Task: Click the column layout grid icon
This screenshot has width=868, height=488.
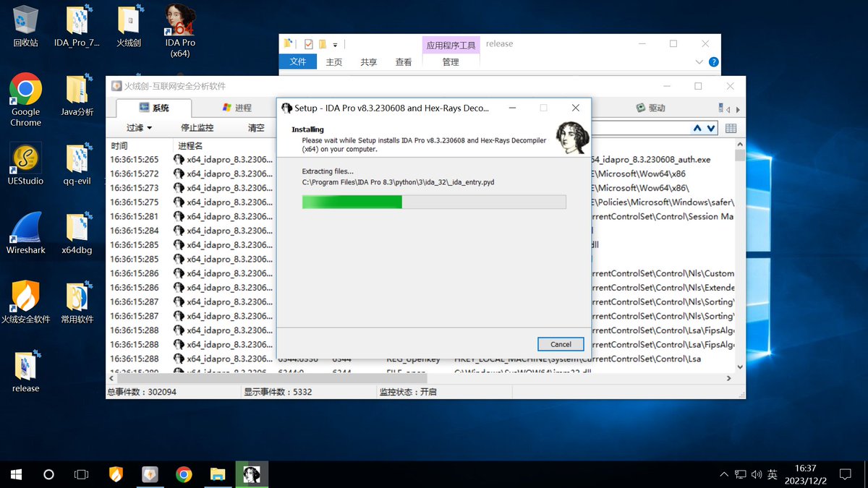Action: coord(731,128)
